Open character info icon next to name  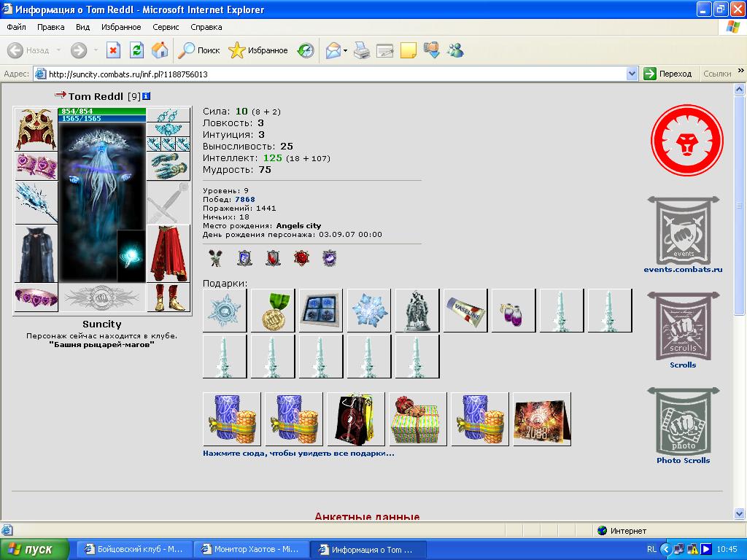(x=146, y=96)
